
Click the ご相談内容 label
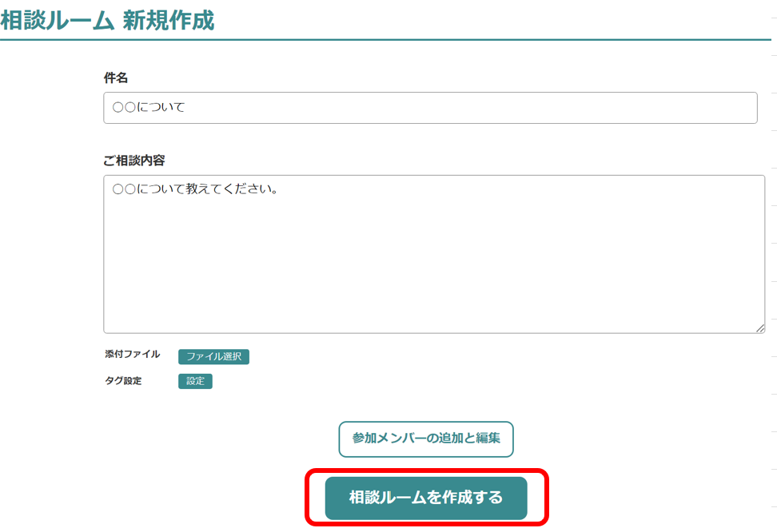coord(133,161)
